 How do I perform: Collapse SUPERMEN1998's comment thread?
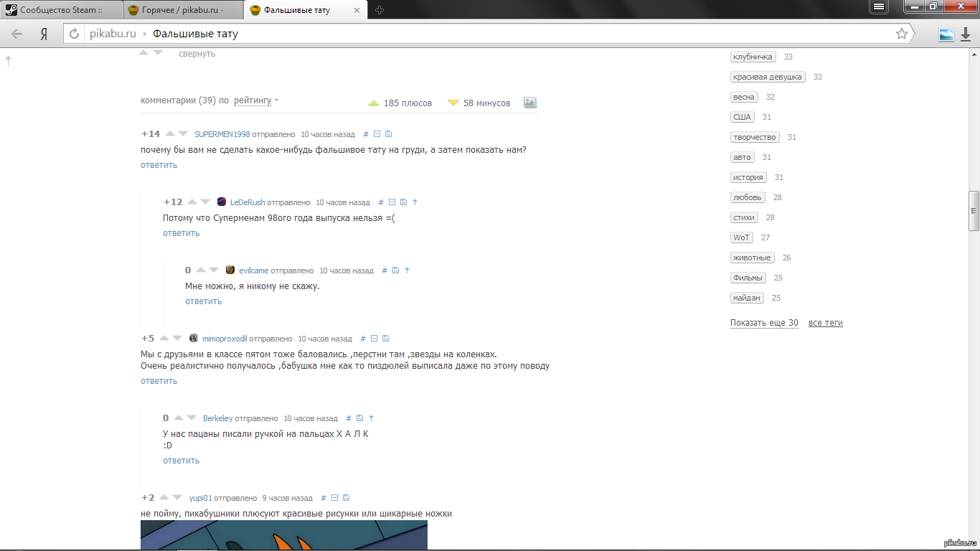tap(377, 134)
